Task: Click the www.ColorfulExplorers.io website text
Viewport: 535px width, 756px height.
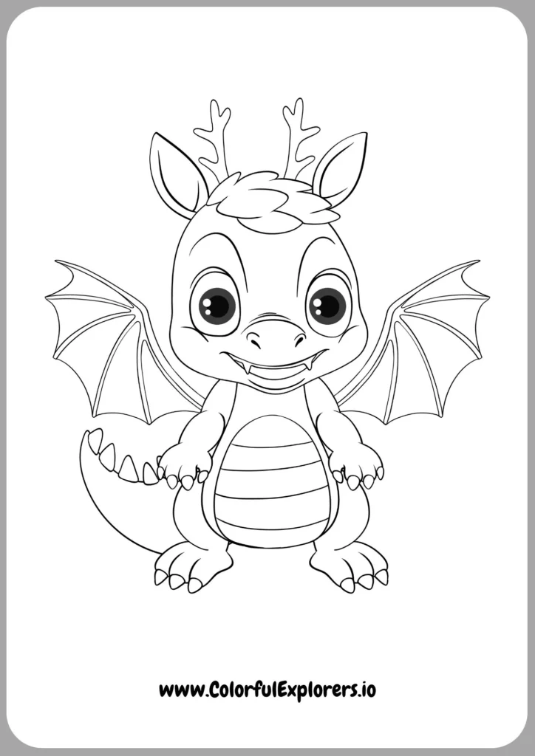Action: pyautogui.click(x=267, y=690)
